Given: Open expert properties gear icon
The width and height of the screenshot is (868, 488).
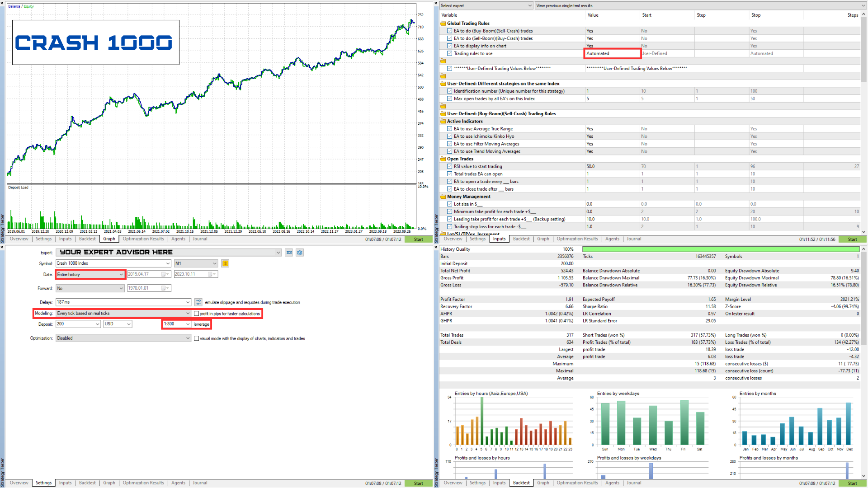Looking at the screenshot, I should [300, 253].
